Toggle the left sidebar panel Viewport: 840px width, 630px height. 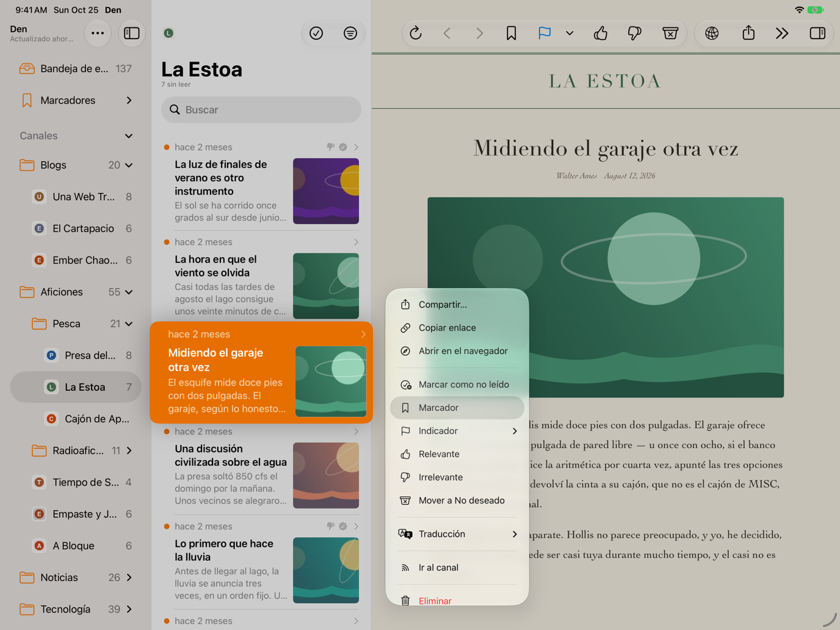point(132,34)
